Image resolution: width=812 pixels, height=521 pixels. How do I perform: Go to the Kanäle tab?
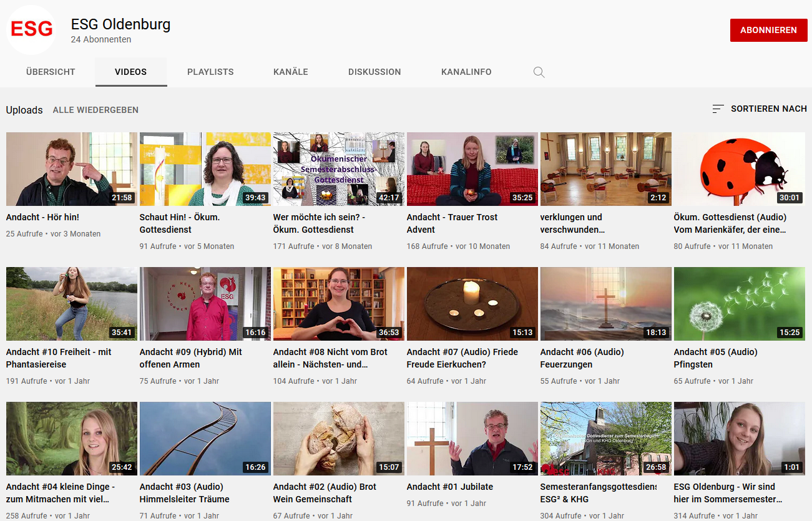tap(291, 72)
